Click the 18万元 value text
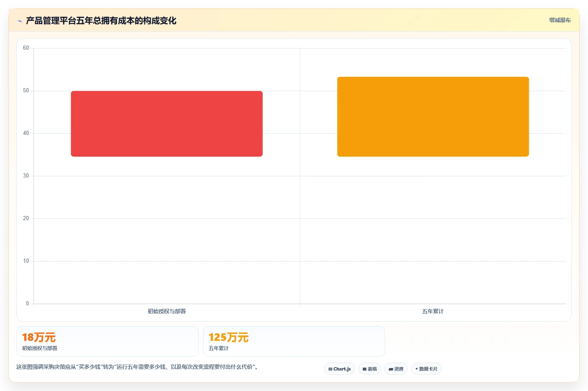The image size is (588, 391). tap(39, 338)
